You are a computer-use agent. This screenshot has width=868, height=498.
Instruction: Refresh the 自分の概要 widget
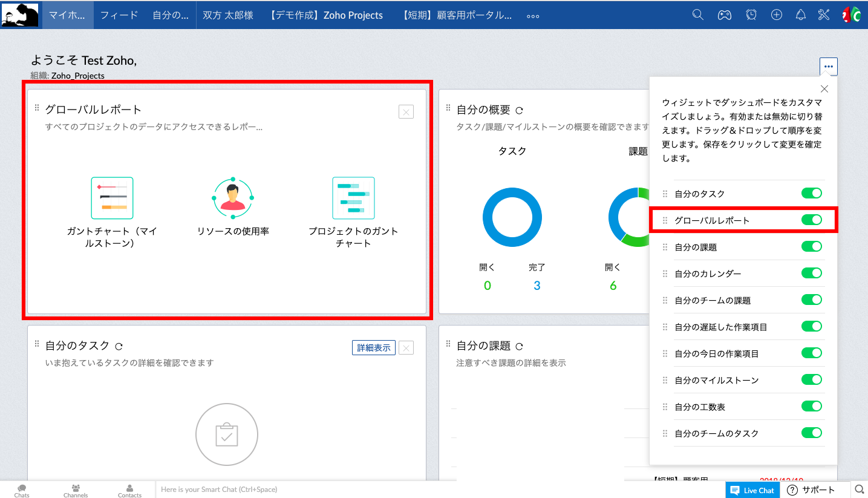point(519,110)
